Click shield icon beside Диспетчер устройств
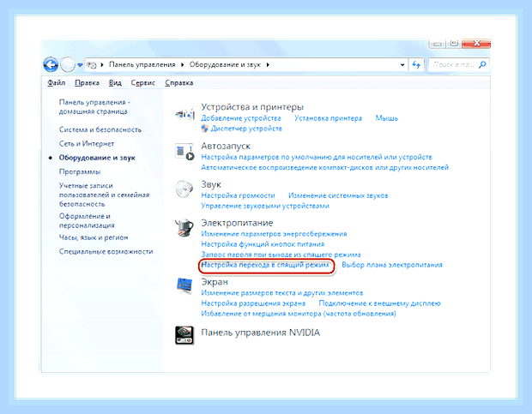This screenshot has width=532, height=414. (x=204, y=129)
